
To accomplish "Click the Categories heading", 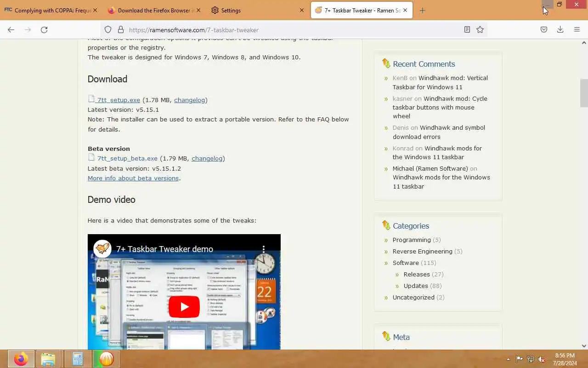I will pos(411,226).
